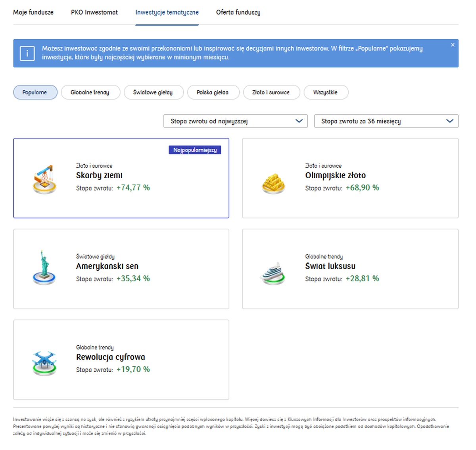Viewport: 476px width, 450px height.
Task: Click the oil rig icon for Skarby ziemi
Action: click(44, 179)
